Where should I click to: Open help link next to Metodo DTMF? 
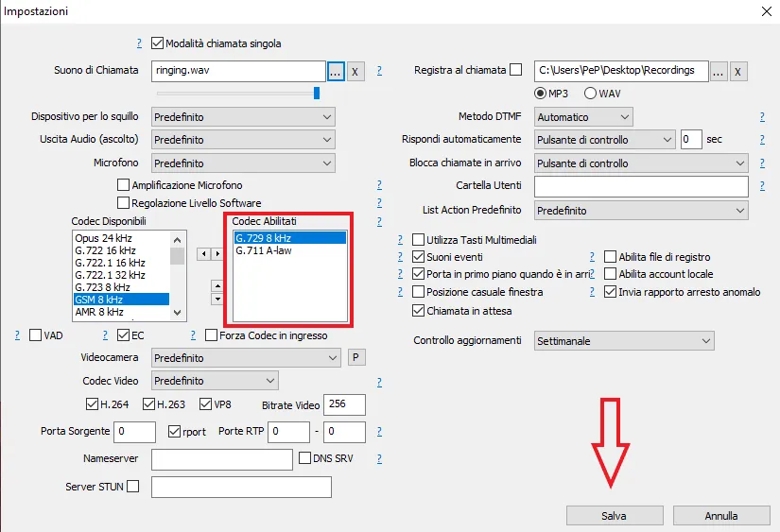(761, 117)
